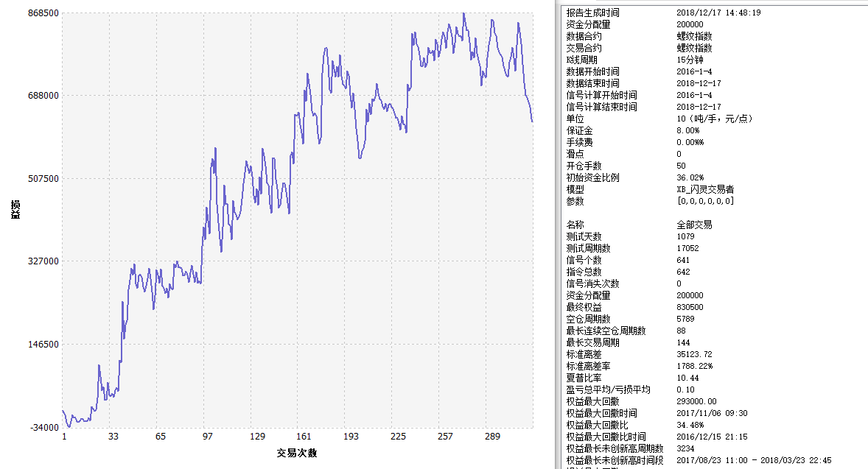Click the 损益 y-axis title
Screen dimensions: 868x469
15,210
